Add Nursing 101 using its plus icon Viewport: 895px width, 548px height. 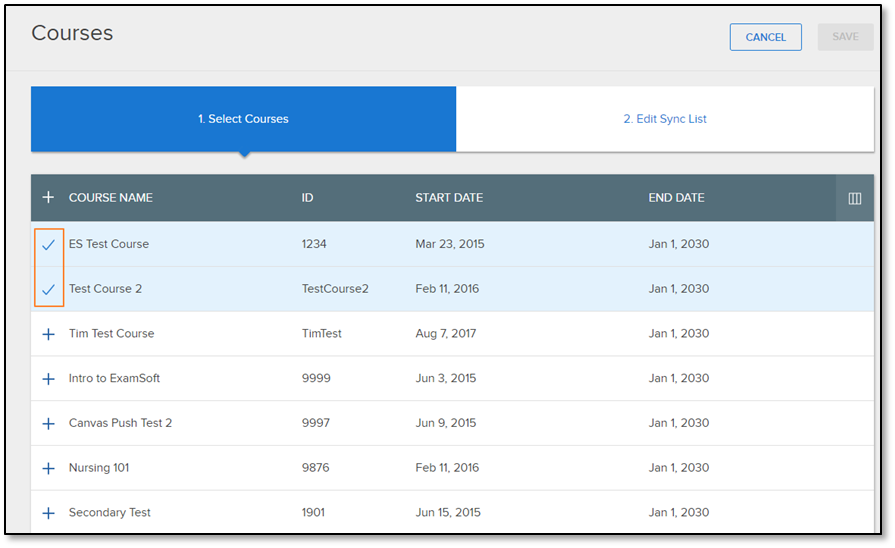[49, 468]
